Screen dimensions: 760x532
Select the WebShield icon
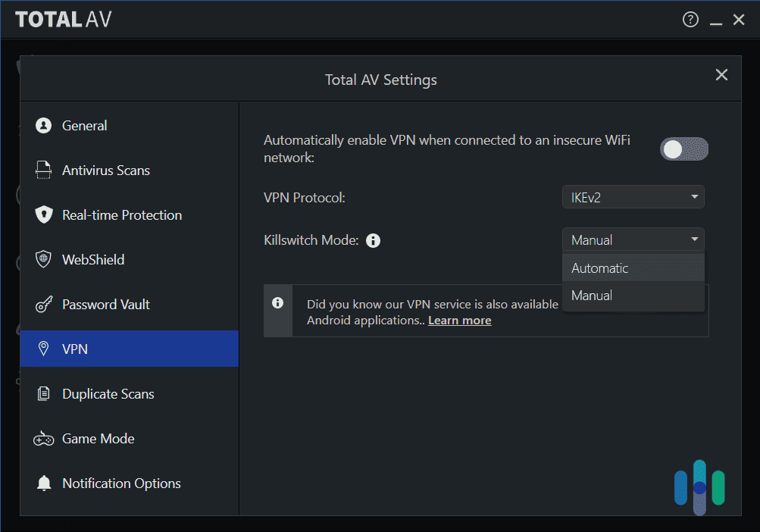44,259
